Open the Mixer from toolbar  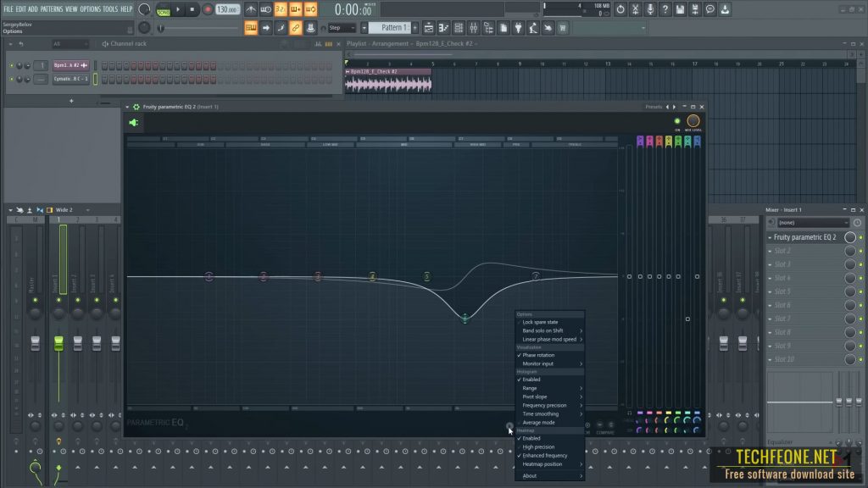473,28
